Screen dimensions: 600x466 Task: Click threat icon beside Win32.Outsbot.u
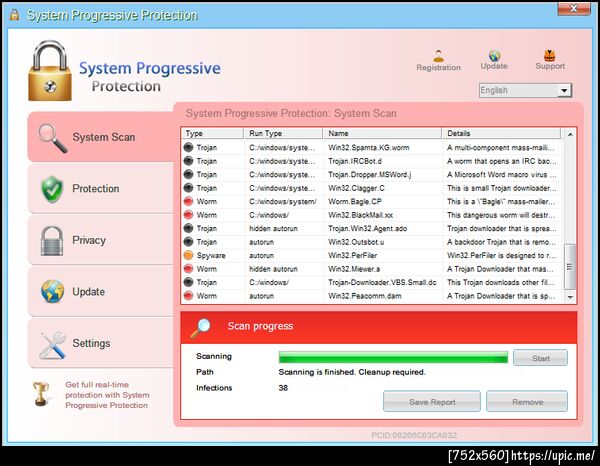pyautogui.click(x=188, y=242)
